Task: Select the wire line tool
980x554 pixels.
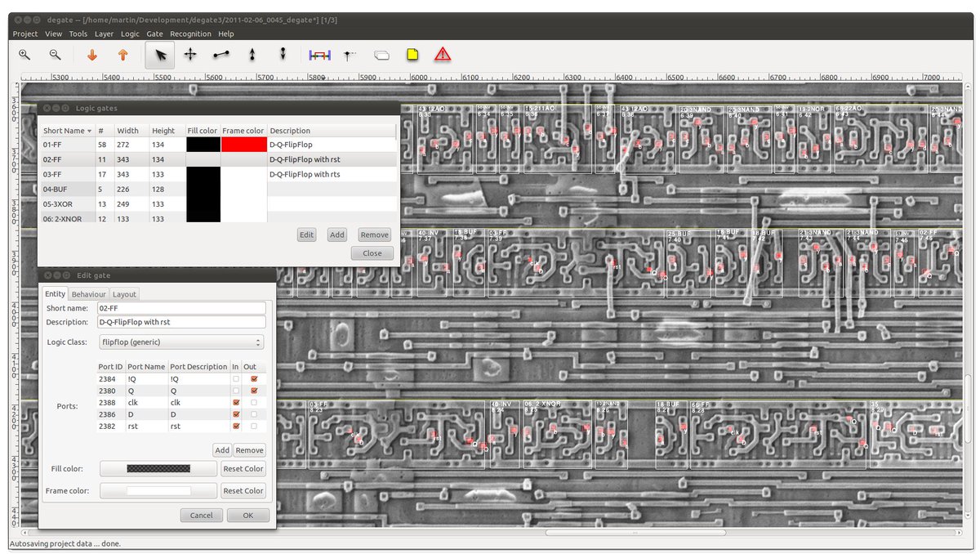Action: coord(221,55)
